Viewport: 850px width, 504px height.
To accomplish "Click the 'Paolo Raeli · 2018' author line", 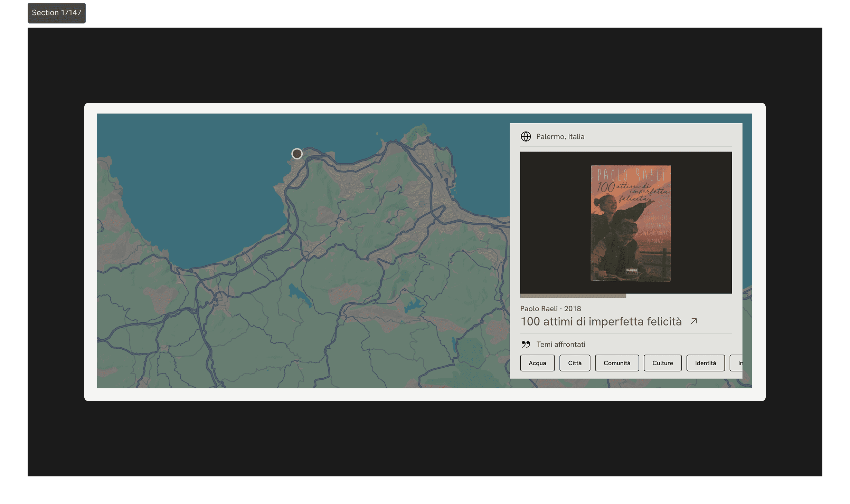I will coord(550,309).
